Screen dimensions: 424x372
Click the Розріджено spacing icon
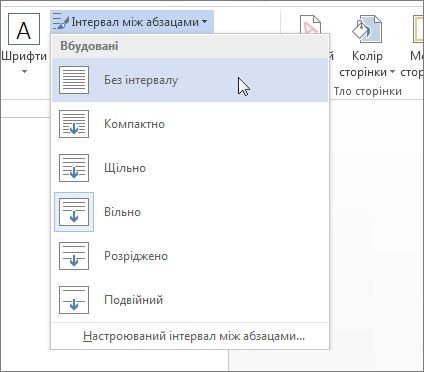(74, 256)
